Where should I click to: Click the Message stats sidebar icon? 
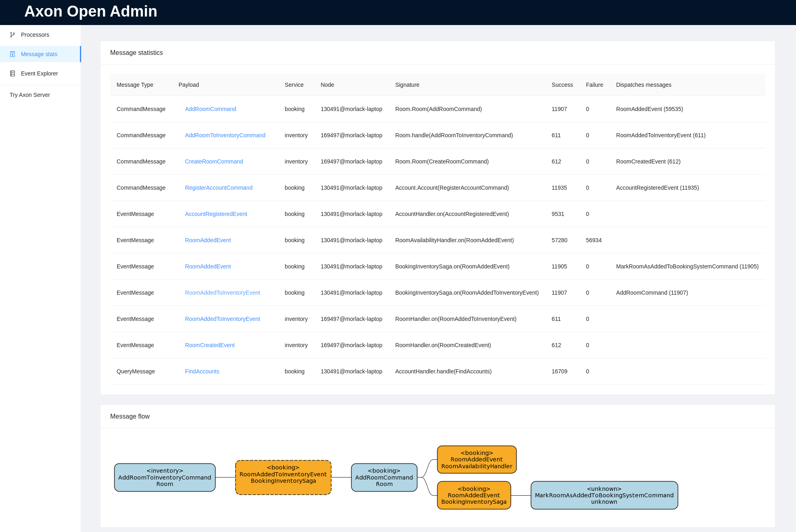tap(13, 54)
